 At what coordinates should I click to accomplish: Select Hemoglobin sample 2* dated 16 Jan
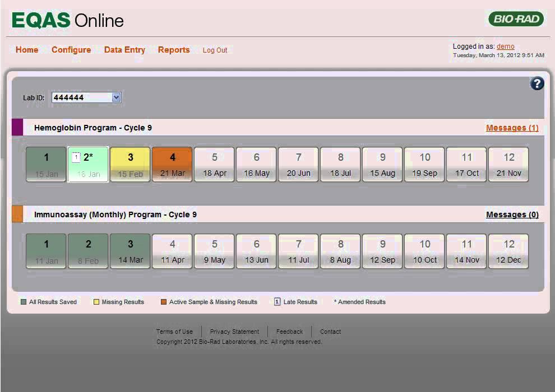[88, 165]
